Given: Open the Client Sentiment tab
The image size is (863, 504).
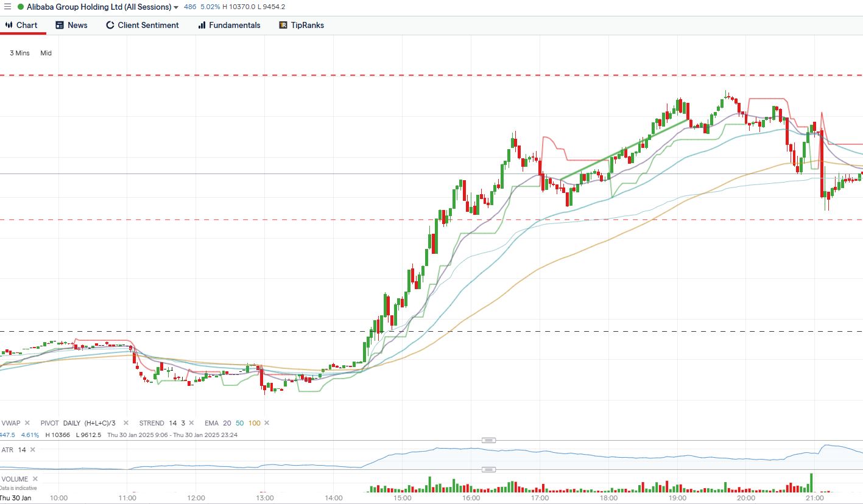Looking at the screenshot, I should tap(143, 25).
